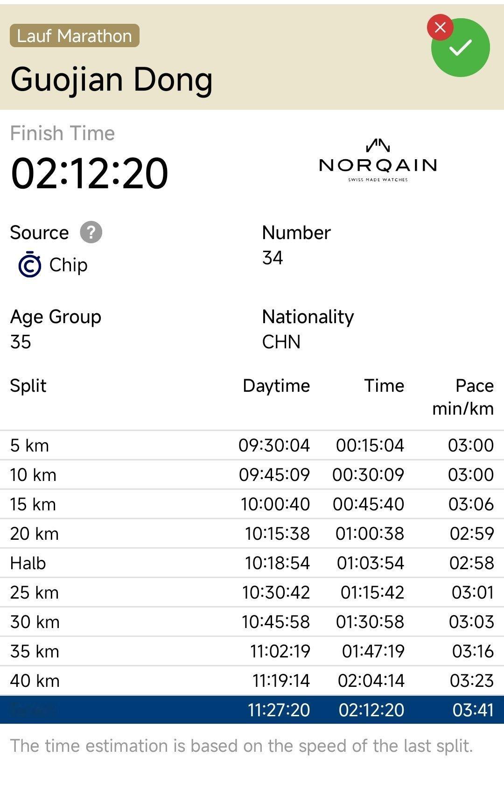This screenshot has height=812, width=504.
Task: Dismiss with the red X icon
Action: pos(440,27)
